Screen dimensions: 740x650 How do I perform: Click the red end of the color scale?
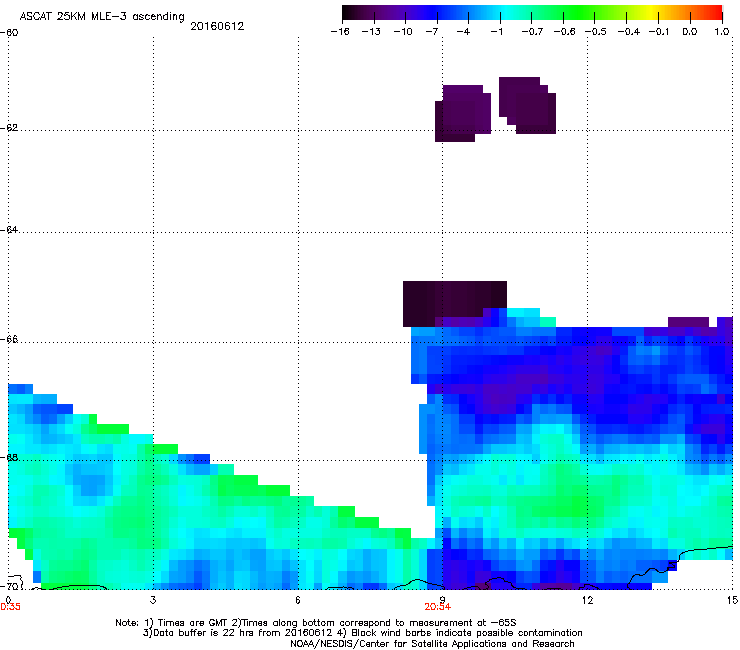click(x=716, y=13)
